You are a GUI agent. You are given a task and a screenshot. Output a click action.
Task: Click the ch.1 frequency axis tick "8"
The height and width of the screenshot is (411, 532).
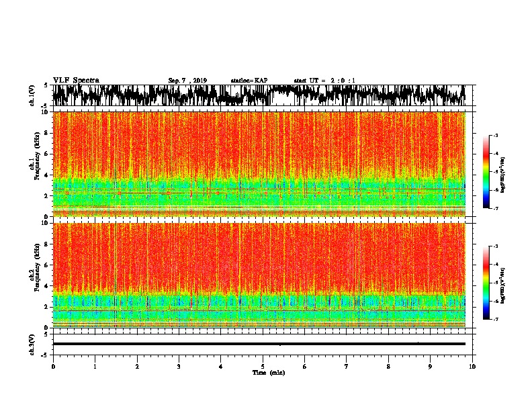(x=47, y=133)
